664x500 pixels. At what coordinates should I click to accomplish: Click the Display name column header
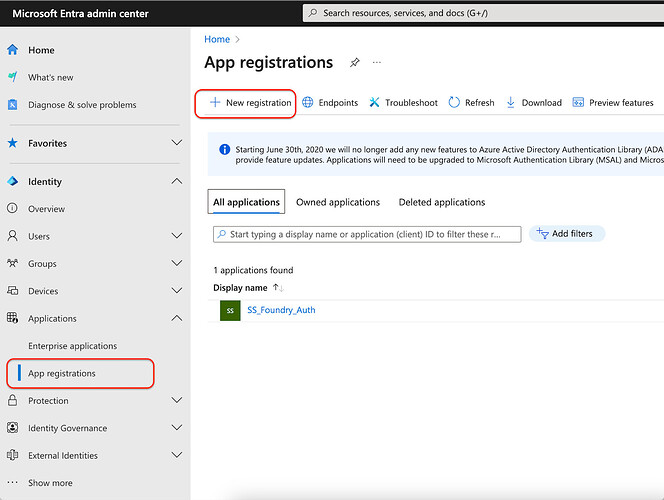point(240,288)
